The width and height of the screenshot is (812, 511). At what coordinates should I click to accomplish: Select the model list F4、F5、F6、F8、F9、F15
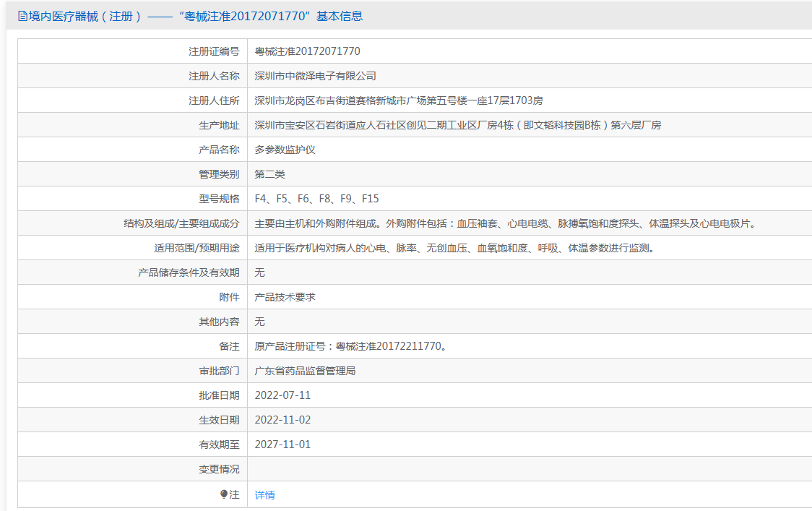(316, 199)
